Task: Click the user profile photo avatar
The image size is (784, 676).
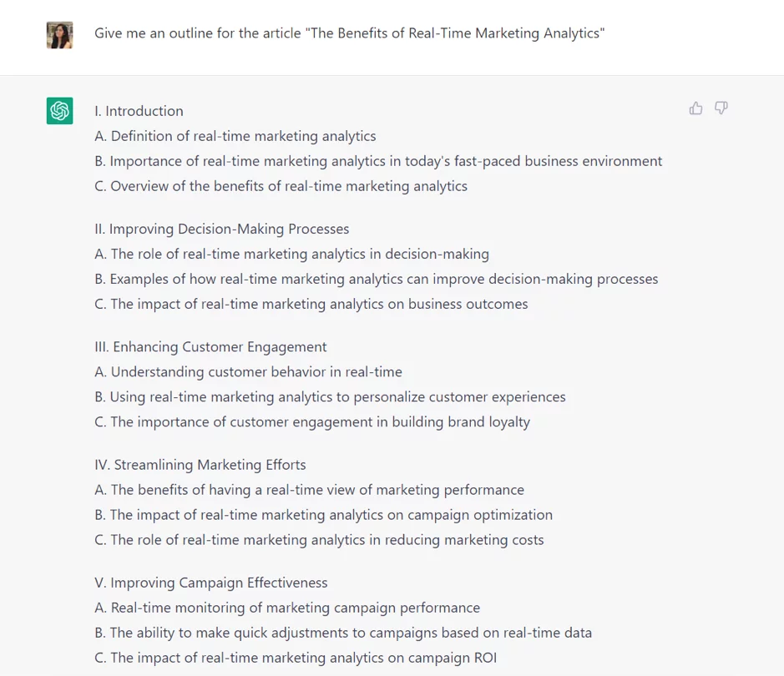Action: 59,35
